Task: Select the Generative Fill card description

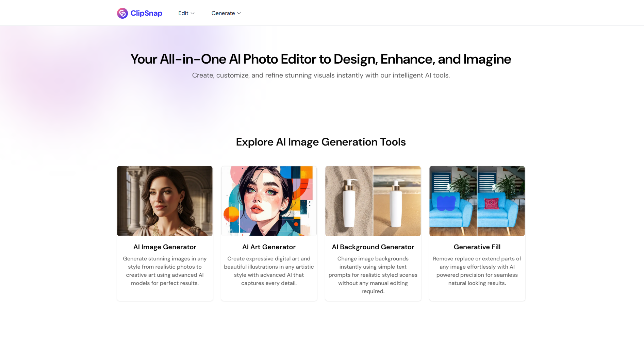Action: pos(477,271)
